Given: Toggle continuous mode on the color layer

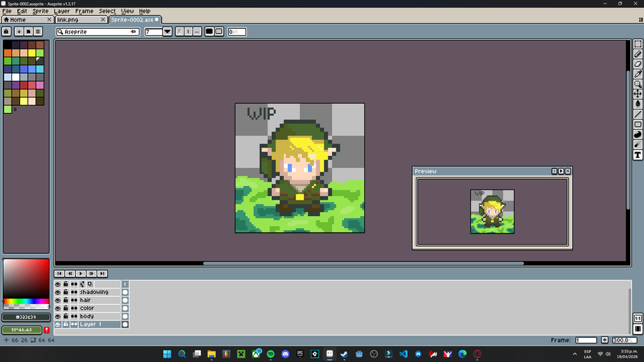Looking at the screenshot, I should click(x=74, y=308).
